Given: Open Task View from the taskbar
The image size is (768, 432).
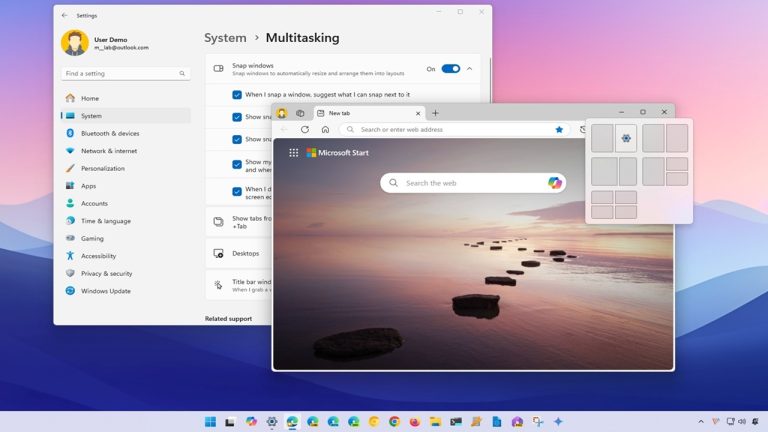Looking at the screenshot, I should pos(230,422).
